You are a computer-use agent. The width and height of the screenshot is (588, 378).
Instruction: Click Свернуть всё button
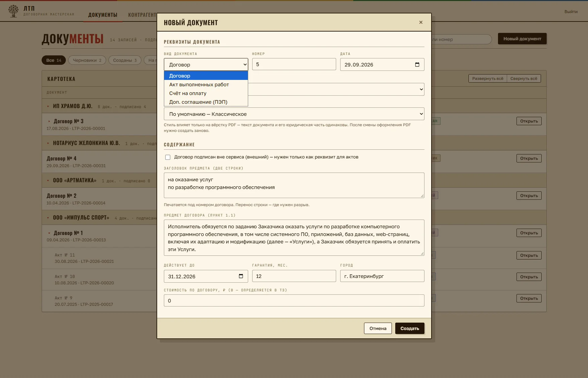tap(524, 79)
